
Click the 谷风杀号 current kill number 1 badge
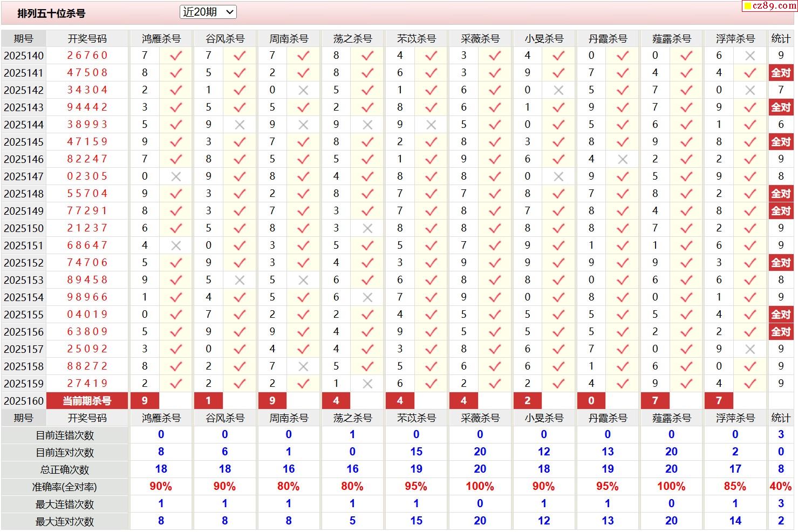click(x=208, y=401)
